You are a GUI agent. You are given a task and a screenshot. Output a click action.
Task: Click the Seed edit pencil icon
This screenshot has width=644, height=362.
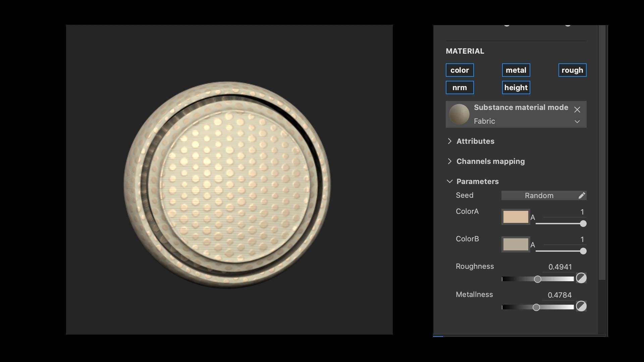[x=582, y=195]
